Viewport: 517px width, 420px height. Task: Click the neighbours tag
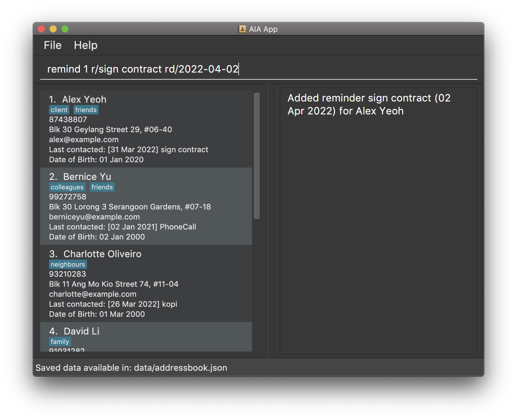point(68,264)
